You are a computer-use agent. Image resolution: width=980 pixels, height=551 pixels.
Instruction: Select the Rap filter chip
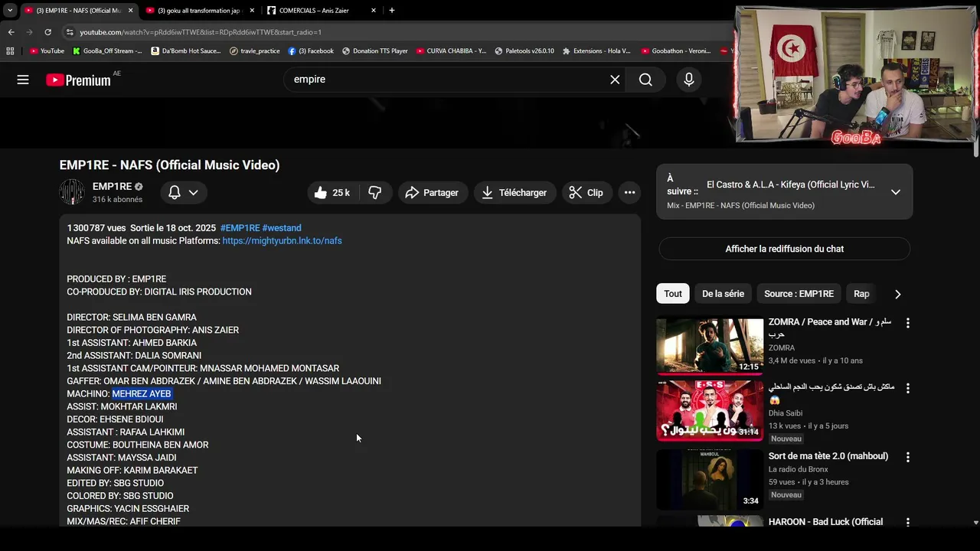(x=861, y=294)
